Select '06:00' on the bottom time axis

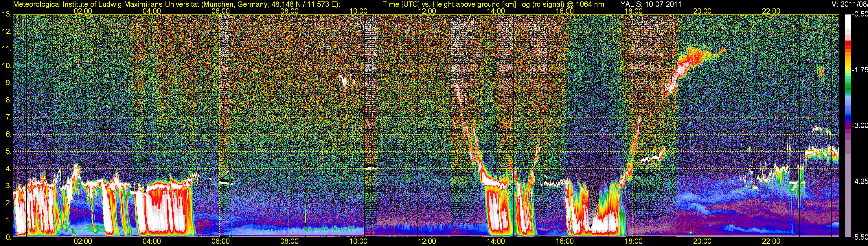(x=220, y=241)
